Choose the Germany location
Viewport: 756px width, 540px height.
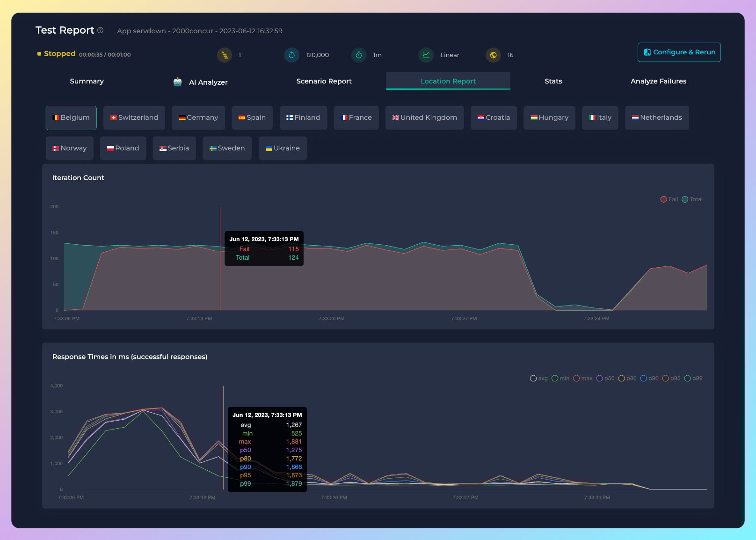click(198, 117)
